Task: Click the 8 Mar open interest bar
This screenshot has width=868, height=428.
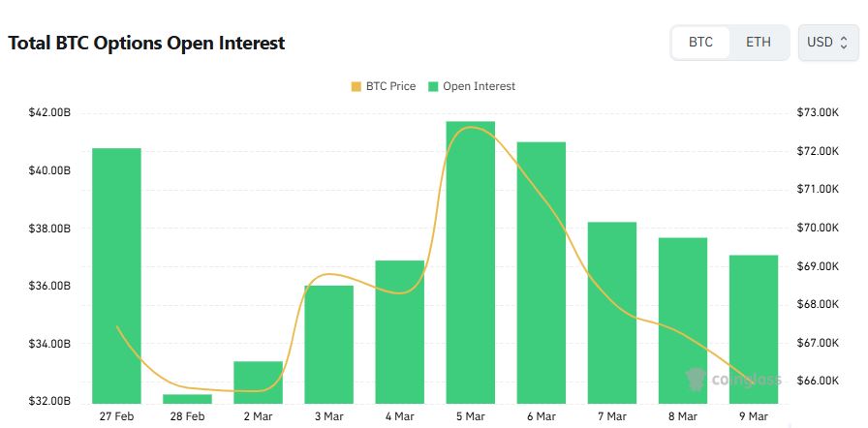Action: click(x=682, y=320)
